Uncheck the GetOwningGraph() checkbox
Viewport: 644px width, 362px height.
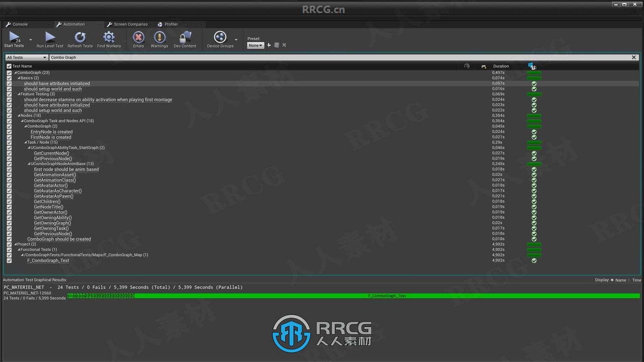click(x=9, y=223)
